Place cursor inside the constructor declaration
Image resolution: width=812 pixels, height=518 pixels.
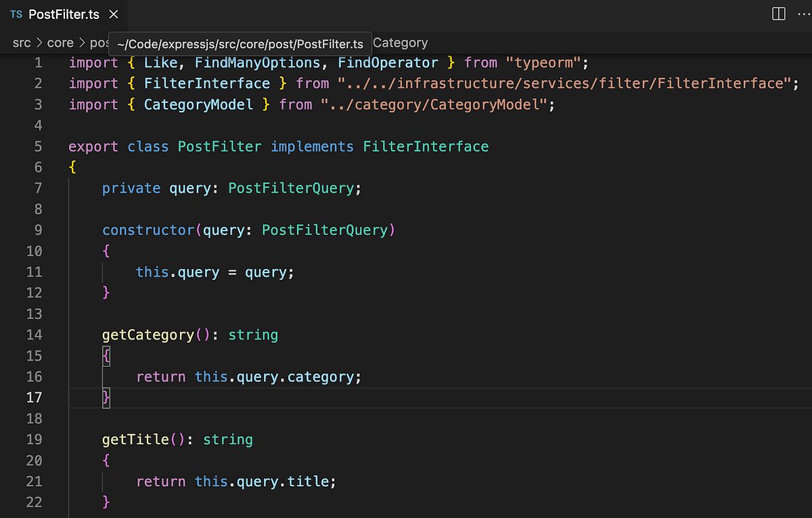(149, 230)
